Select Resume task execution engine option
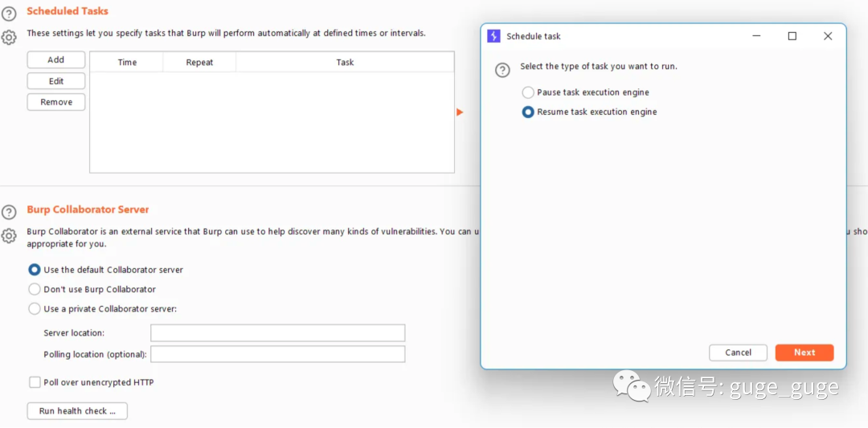Image resolution: width=868 pixels, height=428 pixels. pos(590,112)
